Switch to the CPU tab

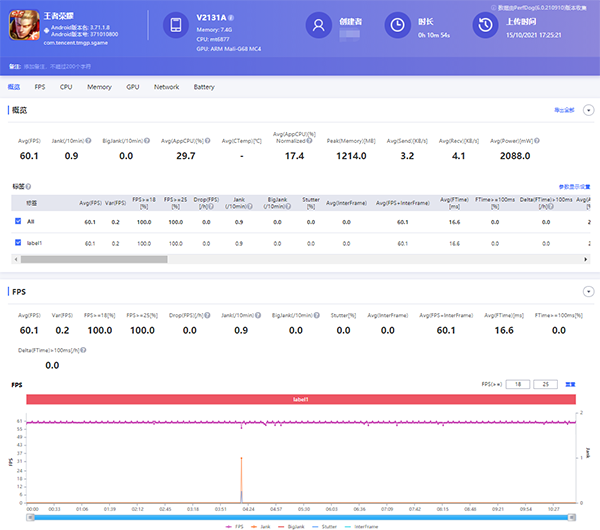(x=66, y=87)
